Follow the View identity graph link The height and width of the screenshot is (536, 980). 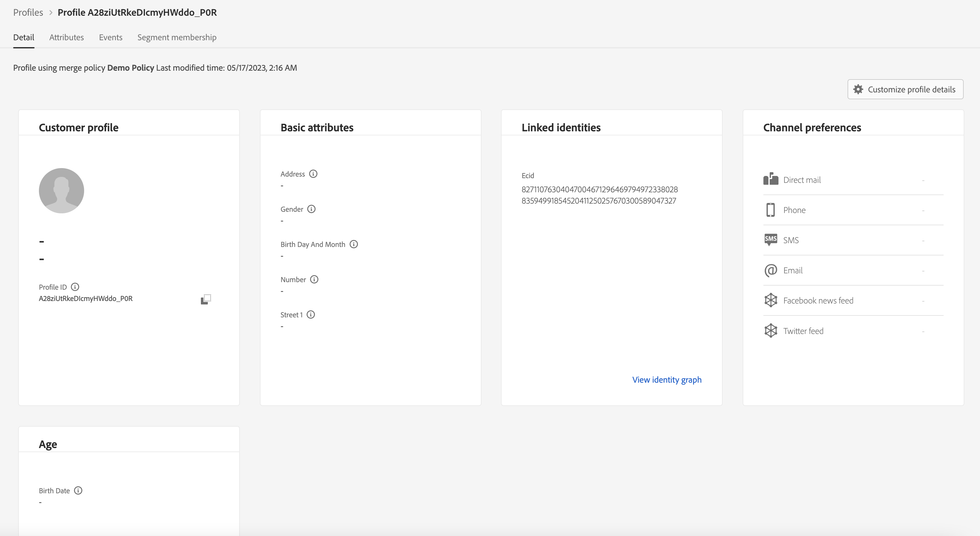coord(667,380)
